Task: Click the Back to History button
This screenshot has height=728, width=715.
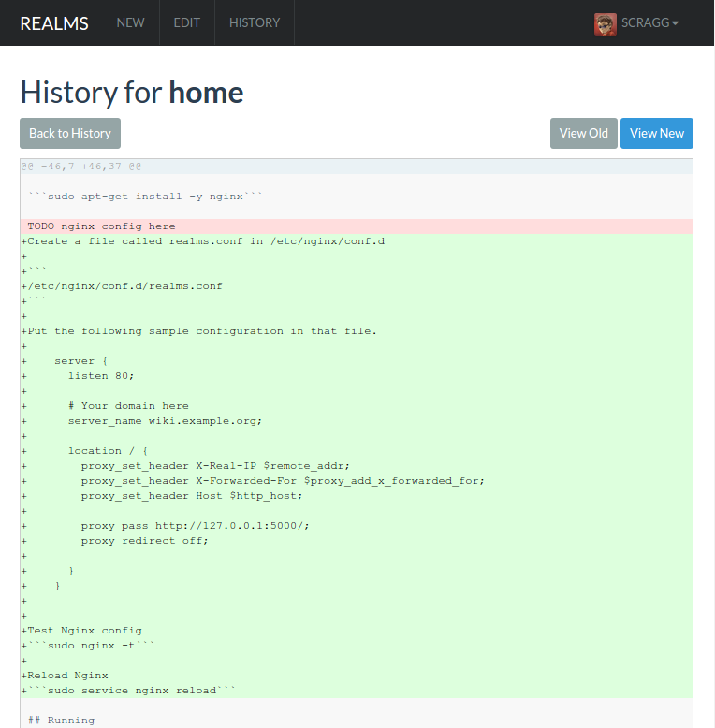Action: (70, 133)
